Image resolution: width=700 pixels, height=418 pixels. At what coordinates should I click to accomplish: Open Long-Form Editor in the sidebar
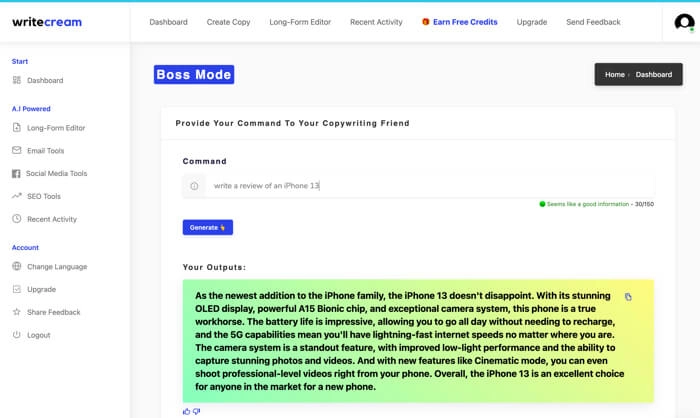point(56,128)
